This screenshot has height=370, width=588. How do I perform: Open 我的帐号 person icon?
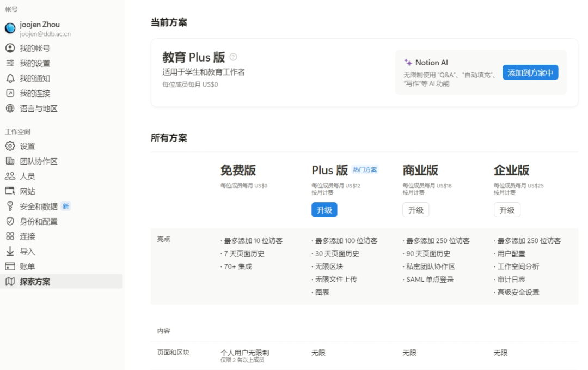tap(10, 48)
